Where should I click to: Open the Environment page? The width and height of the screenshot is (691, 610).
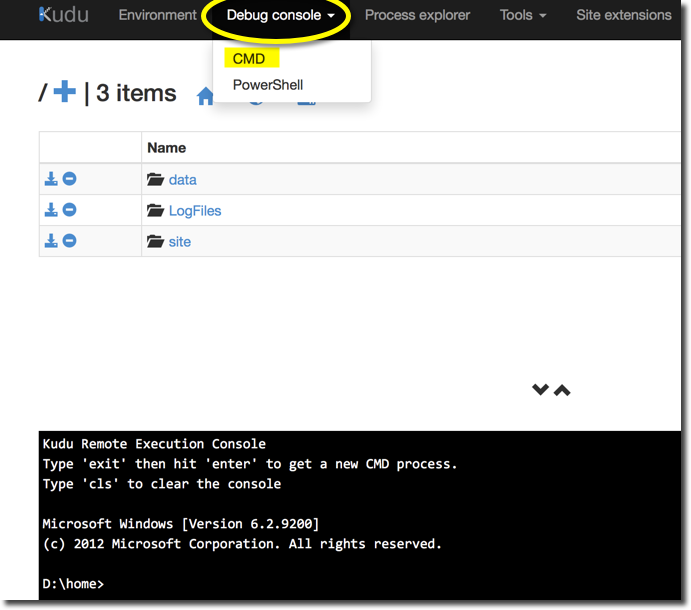pyautogui.click(x=157, y=15)
